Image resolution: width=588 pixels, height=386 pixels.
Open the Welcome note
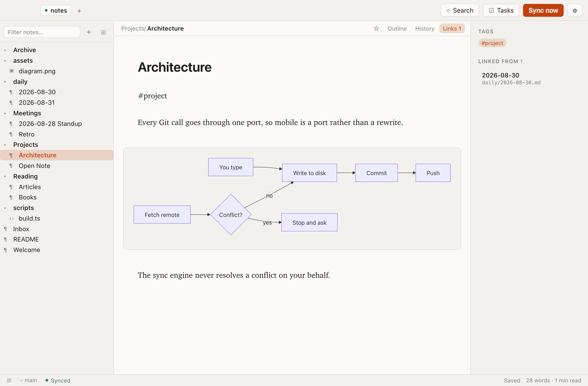pyautogui.click(x=57, y=250)
